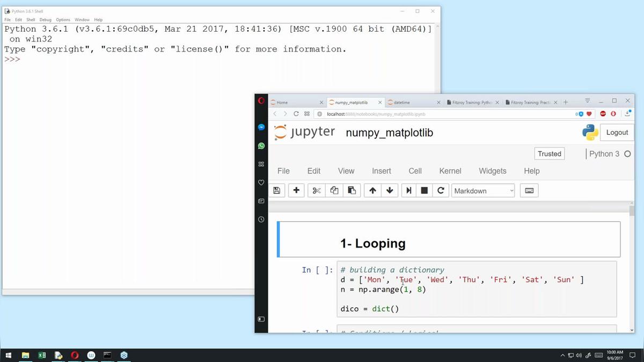This screenshot has width=644, height=362.
Task: Show hidden system tray icons
Action: coord(562,355)
